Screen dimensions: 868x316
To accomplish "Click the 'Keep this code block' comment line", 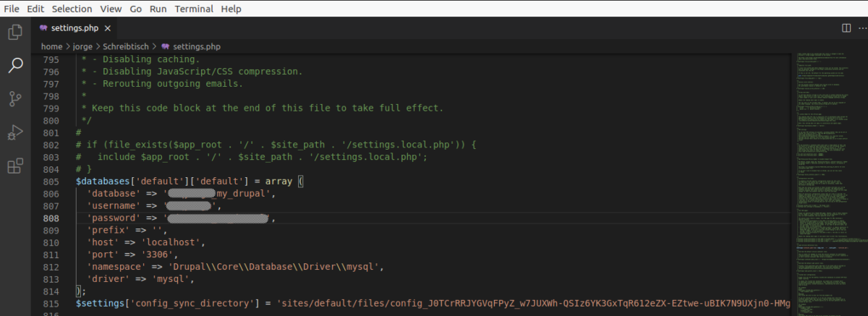I will pyautogui.click(x=262, y=108).
